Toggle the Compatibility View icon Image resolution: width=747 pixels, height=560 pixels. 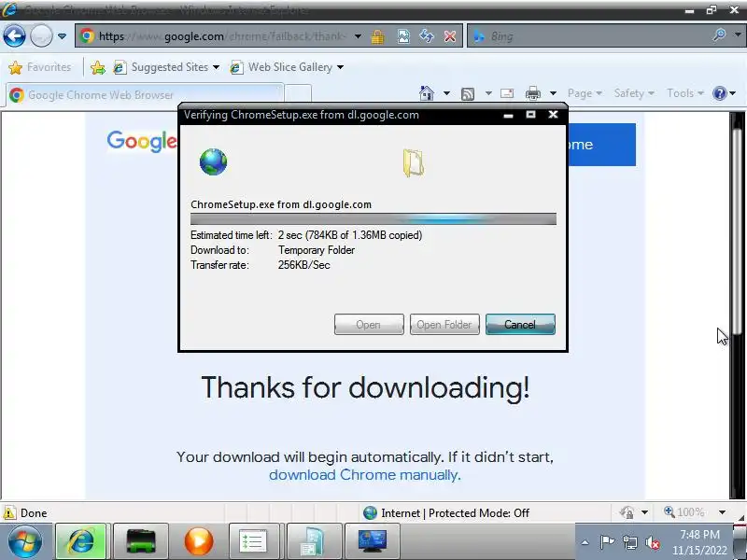click(x=403, y=36)
